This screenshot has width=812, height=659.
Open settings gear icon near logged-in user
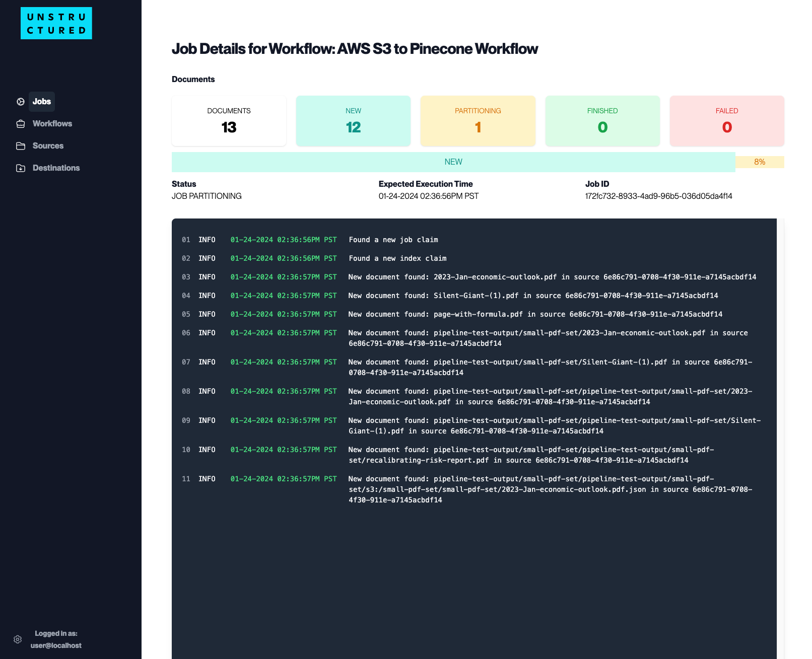tap(18, 639)
